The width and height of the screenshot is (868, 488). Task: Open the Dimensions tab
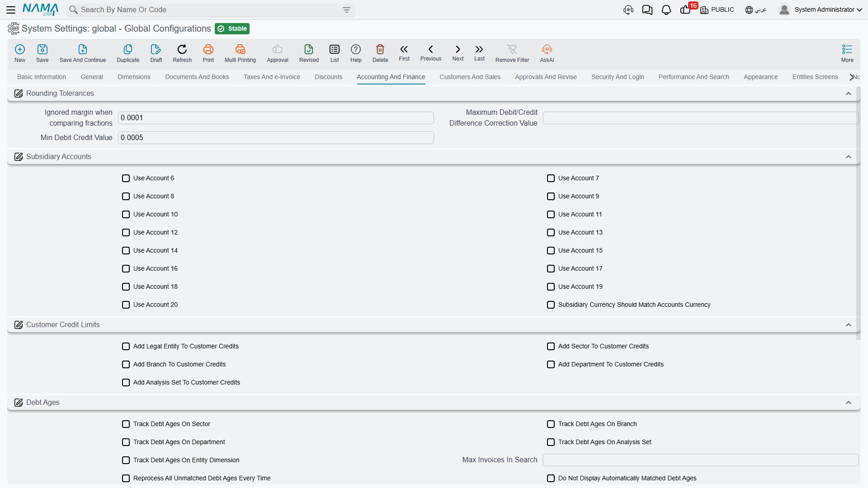pyautogui.click(x=134, y=77)
